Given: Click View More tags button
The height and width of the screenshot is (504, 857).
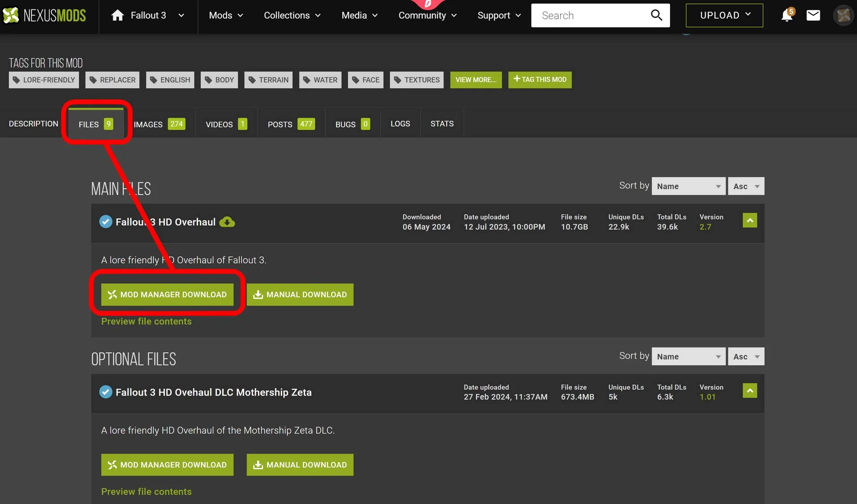Looking at the screenshot, I should coord(476,80).
